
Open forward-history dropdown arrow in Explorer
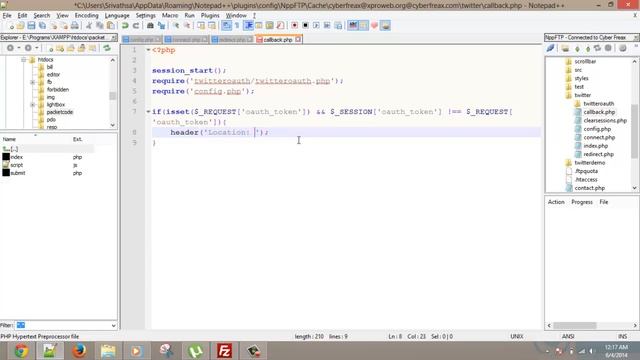[37, 48]
